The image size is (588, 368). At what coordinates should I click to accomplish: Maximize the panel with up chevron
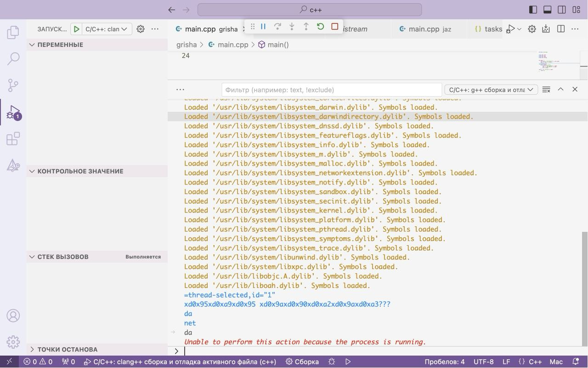click(x=560, y=89)
